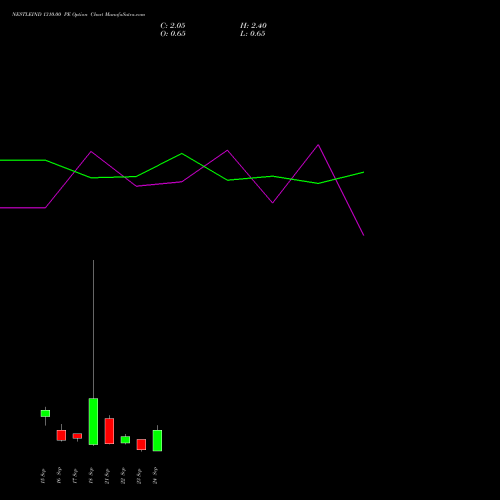Click the purple indicator line's highest peak
Screen dimensions: 500x500
point(318,145)
